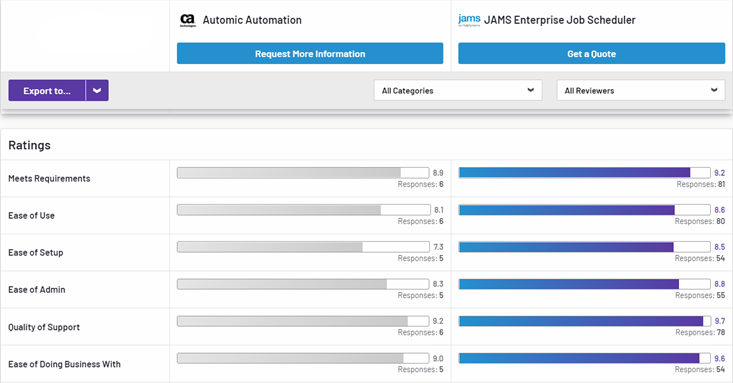Click JAMS Ease of Setup blue bar
Viewport: 733px width, 383px height.
click(x=584, y=246)
